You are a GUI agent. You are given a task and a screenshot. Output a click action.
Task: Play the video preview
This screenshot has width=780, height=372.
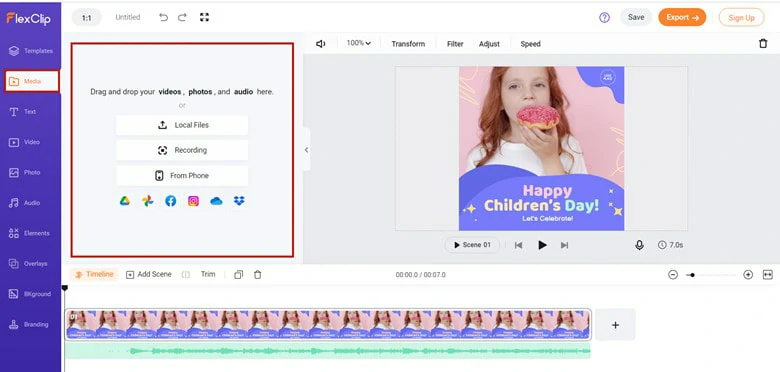click(542, 245)
